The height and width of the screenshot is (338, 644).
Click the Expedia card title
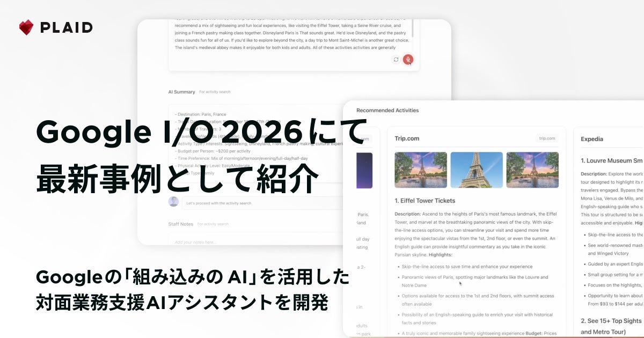point(592,139)
